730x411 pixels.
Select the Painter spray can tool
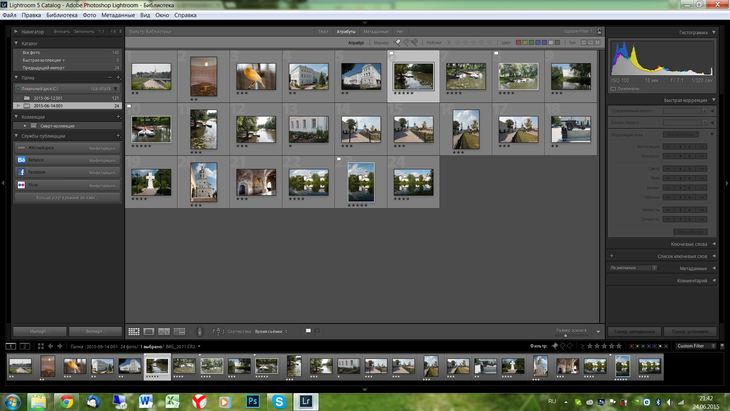click(199, 331)
